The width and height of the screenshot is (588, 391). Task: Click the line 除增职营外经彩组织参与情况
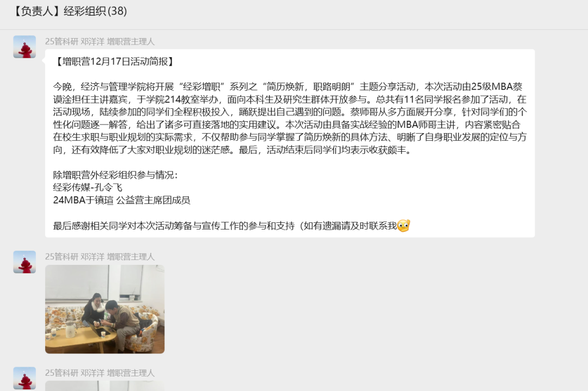coord(115,175)
